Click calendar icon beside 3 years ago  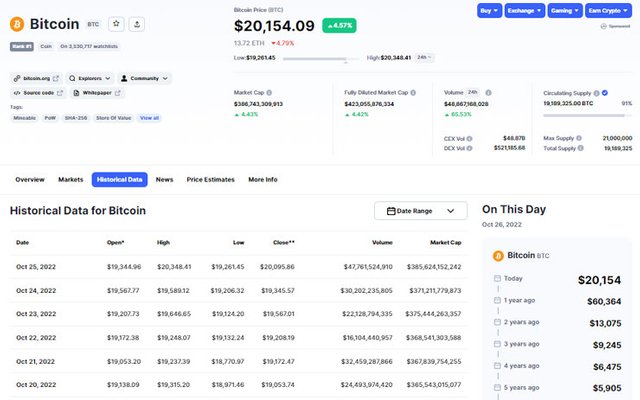[497, 344]
